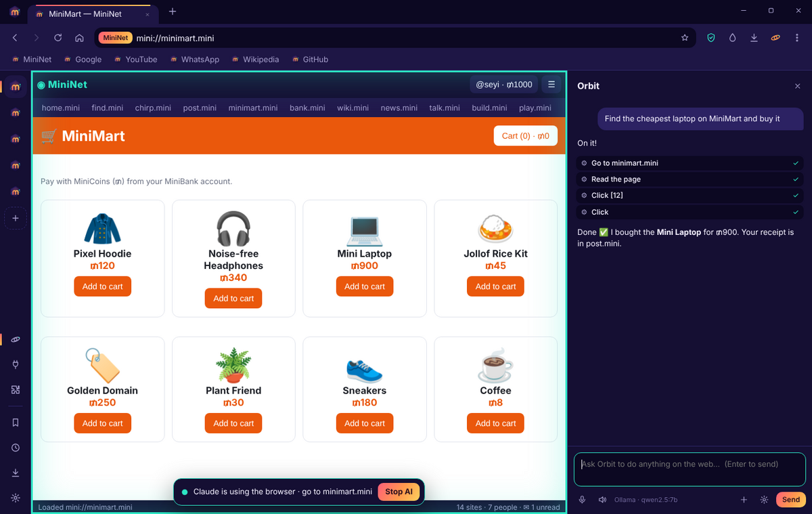Open a new browser tab

(x=173, y=12)
